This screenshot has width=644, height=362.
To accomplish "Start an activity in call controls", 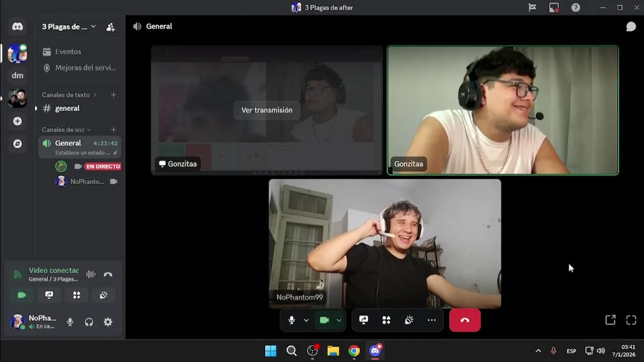I will pyautogui.click(x=386, y=320).
